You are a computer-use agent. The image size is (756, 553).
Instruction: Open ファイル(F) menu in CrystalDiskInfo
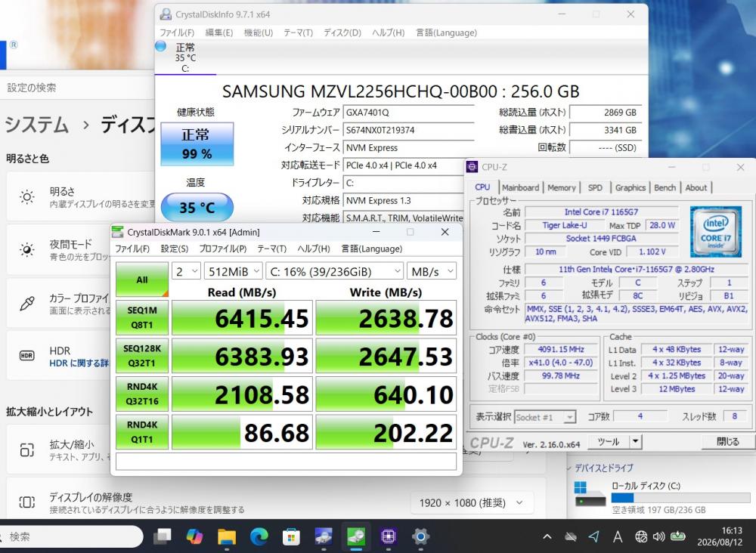pos(177,32)
